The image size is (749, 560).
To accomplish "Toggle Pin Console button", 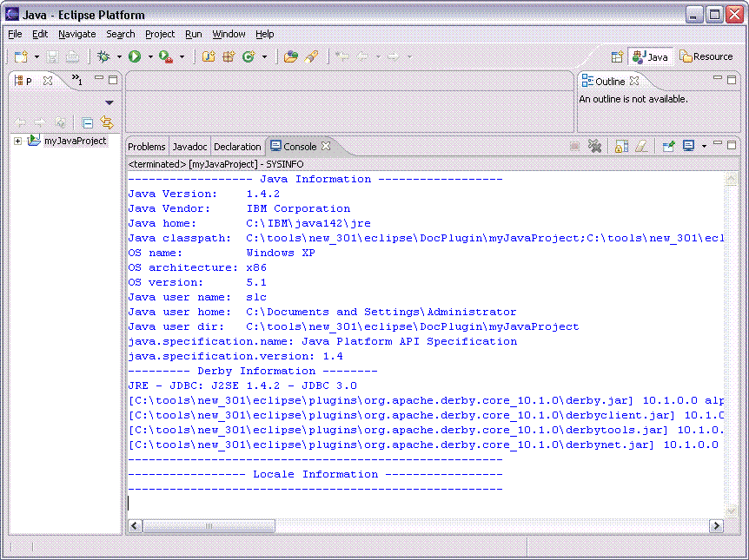I will (x=668, y=147).
